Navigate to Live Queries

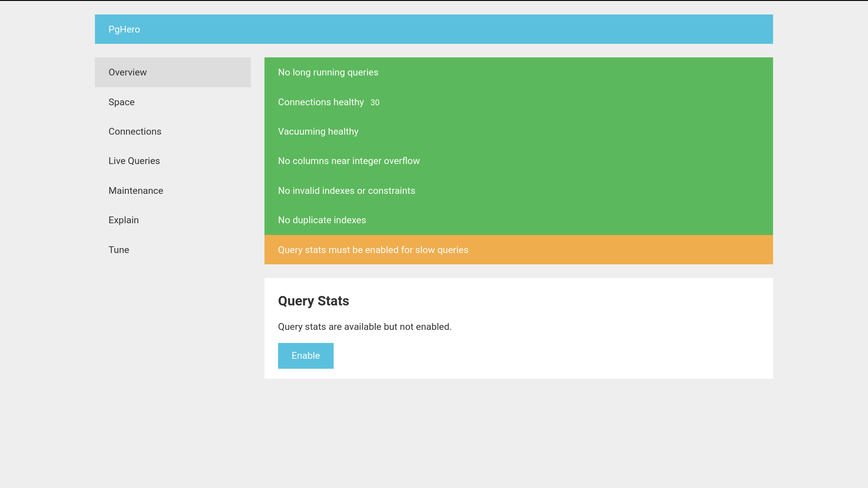pos(134,161)
